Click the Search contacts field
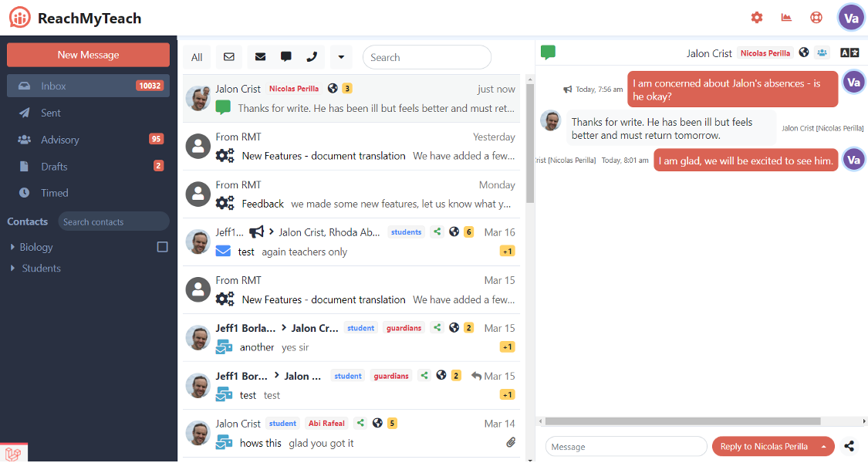868x463 pixels. coord(113,221)
